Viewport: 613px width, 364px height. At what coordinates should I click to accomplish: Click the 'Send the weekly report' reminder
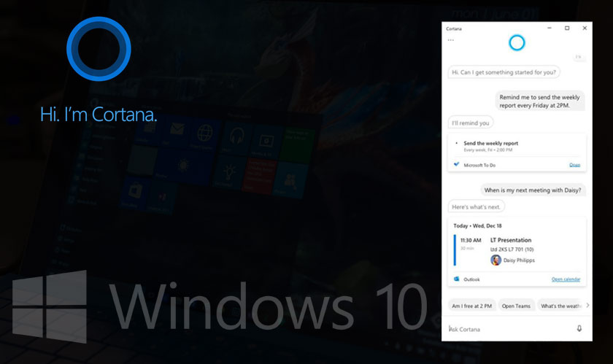[x=490, y=143]
